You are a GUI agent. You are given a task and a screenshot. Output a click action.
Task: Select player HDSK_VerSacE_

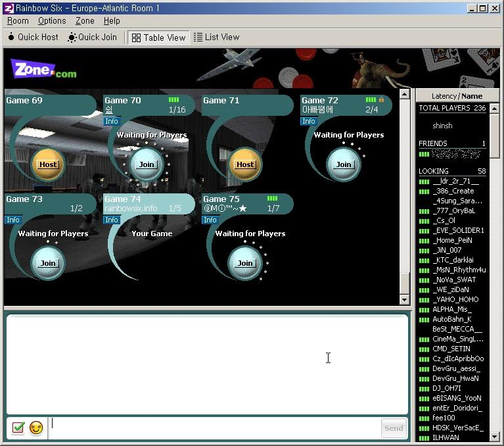(x=458, y=428)
